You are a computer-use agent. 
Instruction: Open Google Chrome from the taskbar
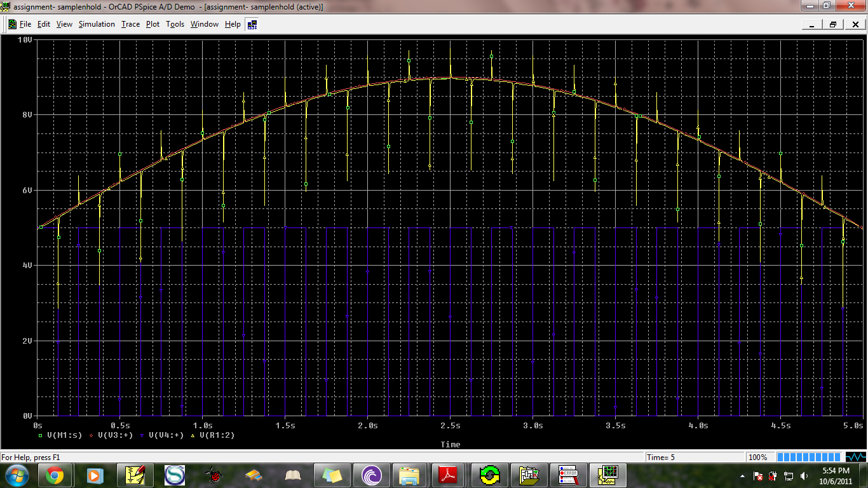pos(54,475)
